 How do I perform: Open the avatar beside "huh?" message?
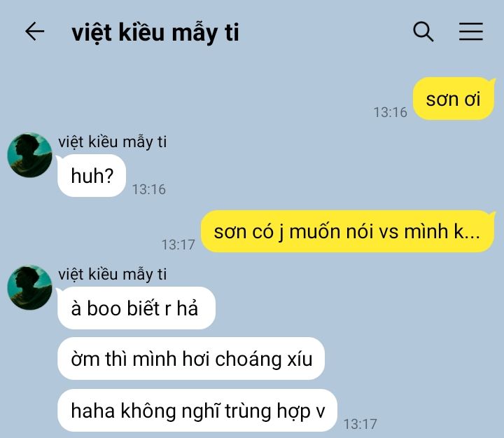pyautogui.click(x=29, y=155)
